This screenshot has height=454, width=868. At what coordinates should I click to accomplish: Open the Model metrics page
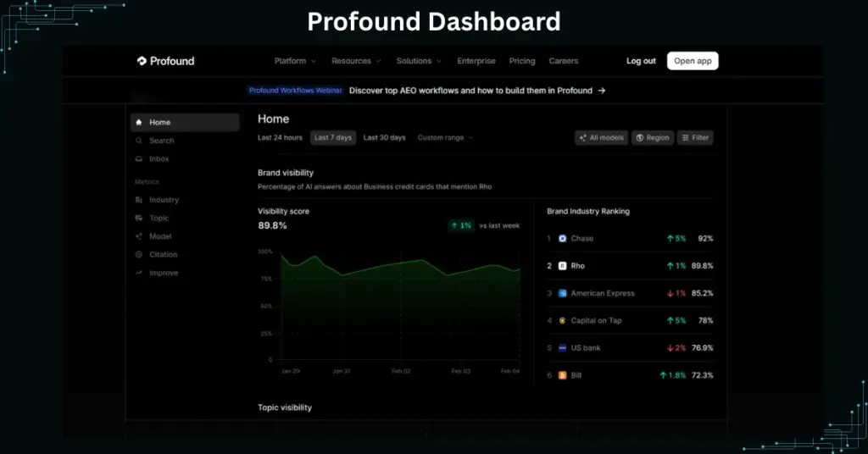click(160, 236)
